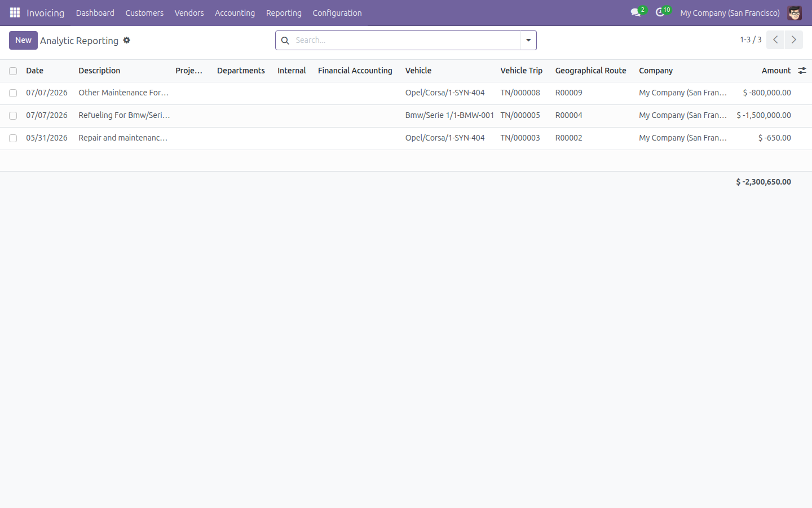Open the Configuration menu
The width and height of the screenshot is (812, 508).
click(337, 12)
